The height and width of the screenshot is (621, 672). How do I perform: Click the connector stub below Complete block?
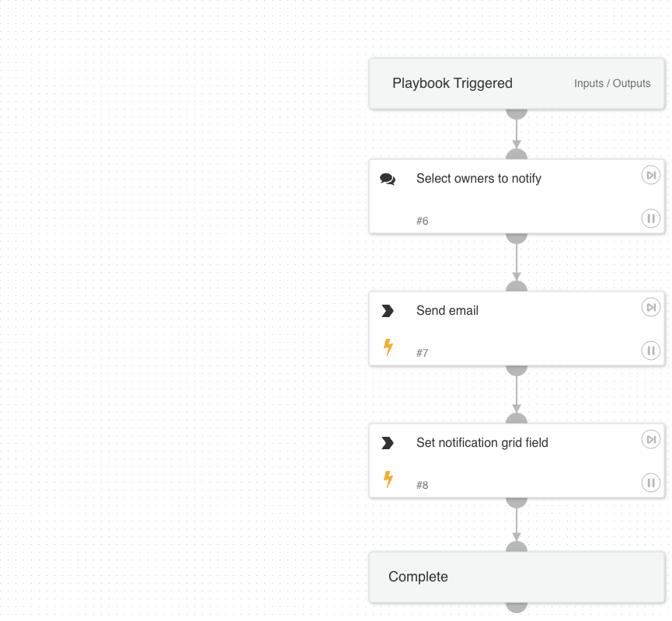point(517,608)
